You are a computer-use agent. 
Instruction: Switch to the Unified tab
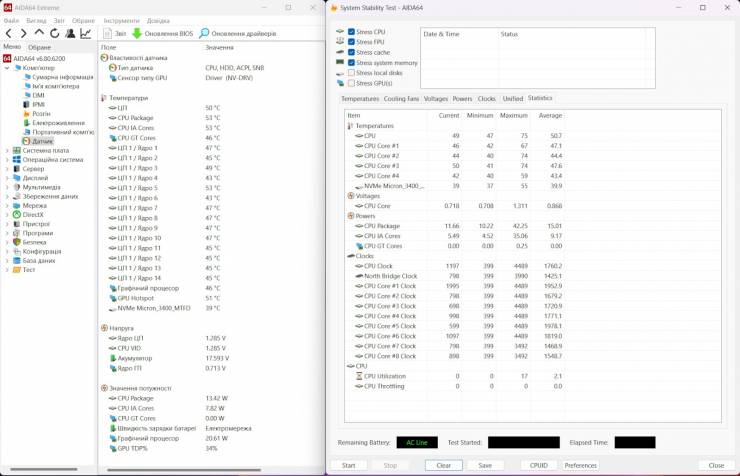coord(513,99)
